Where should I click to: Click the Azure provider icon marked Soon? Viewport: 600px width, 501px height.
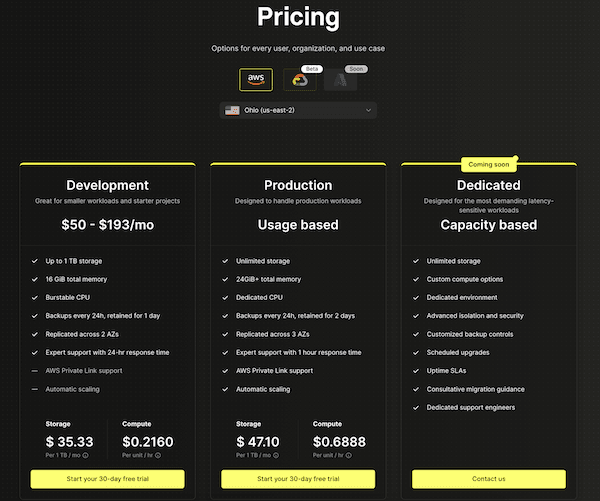point(340,81)
